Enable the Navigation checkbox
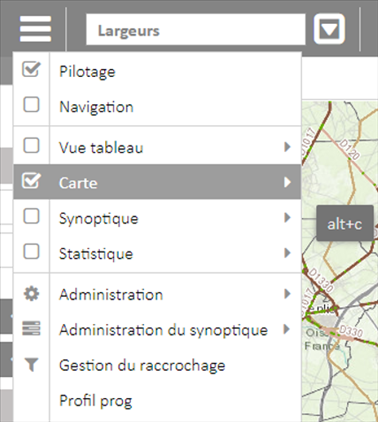Image resolution: width=378 pixels, height=422 pixels. click(x=31, y=105)
